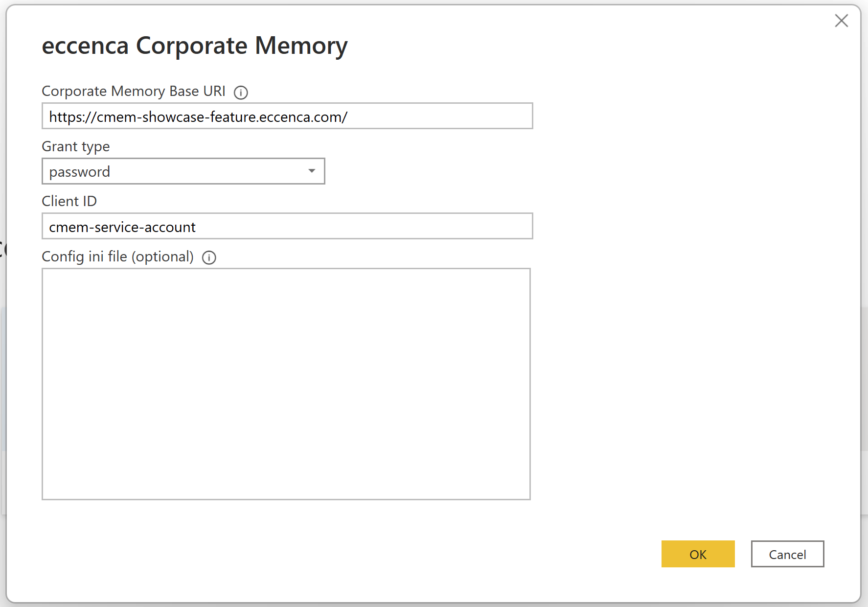868x607 pixels.
Task: Click the 'Corporate Memory Base URI' label
Action: point(133,92)
